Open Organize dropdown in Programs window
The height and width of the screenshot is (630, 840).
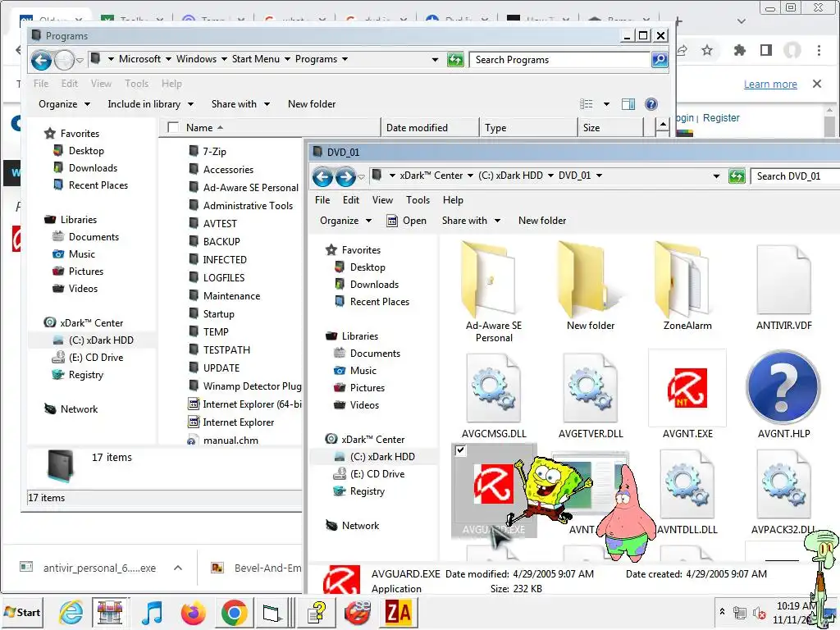point(64,104)
